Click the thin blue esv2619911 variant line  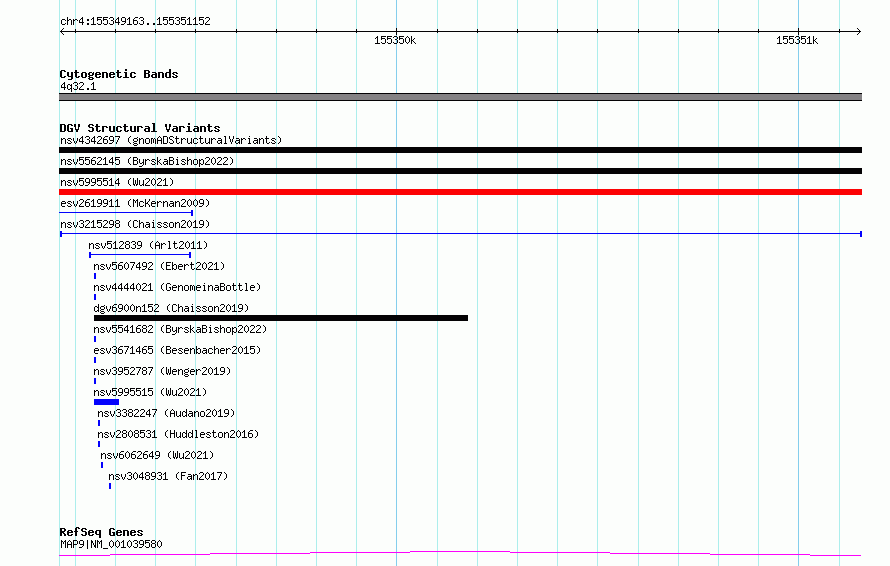coord(126,213)
